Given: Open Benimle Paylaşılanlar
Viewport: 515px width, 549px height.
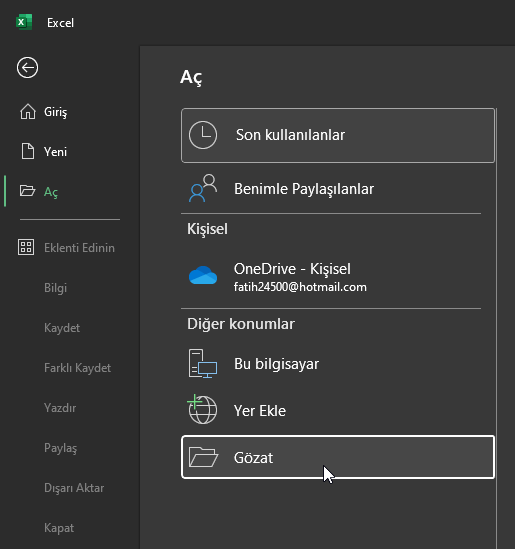Looking at the screenshot, I should pos(338,188).
